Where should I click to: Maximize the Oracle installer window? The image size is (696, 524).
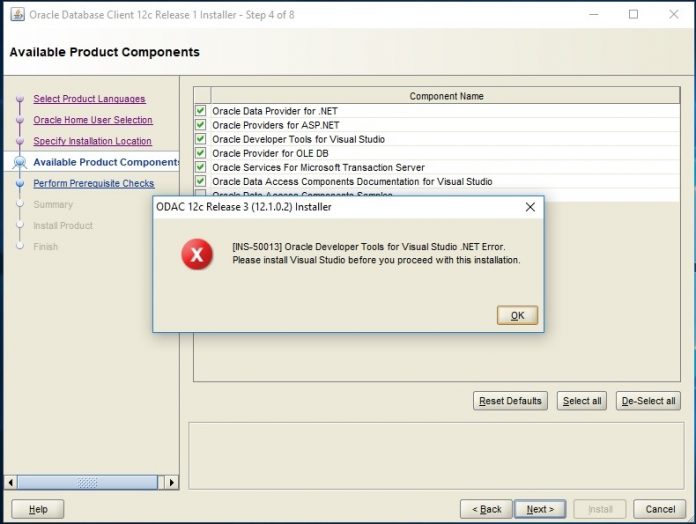pyautogui.click(x=633, y=15)
